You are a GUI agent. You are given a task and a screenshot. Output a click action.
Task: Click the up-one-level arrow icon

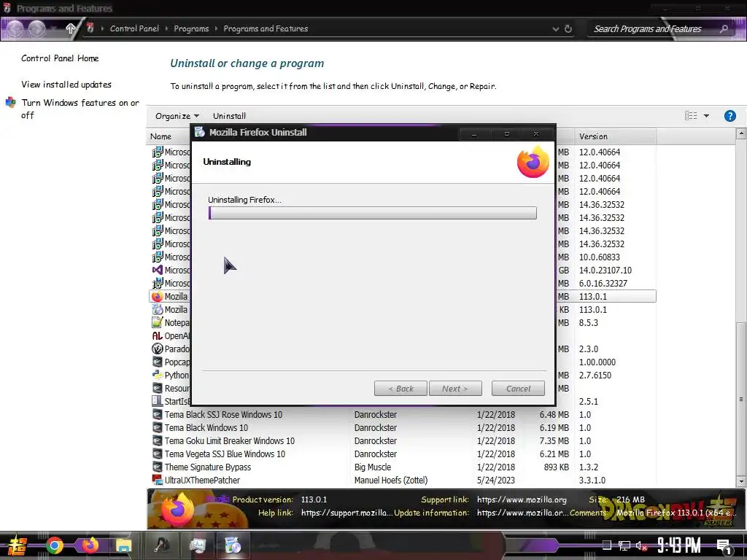coord(71,28)
